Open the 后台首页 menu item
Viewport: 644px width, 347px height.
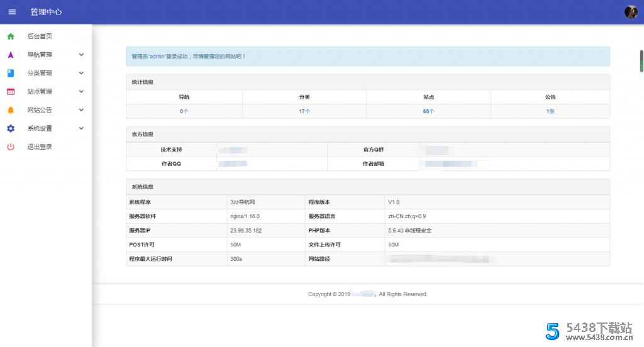click(40, 36)
